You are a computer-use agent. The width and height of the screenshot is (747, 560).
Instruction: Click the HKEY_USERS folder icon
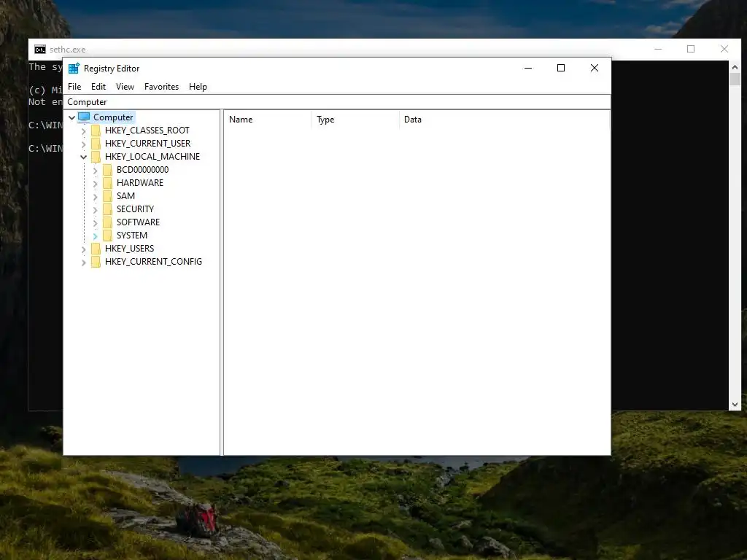(x=96, y=249)
